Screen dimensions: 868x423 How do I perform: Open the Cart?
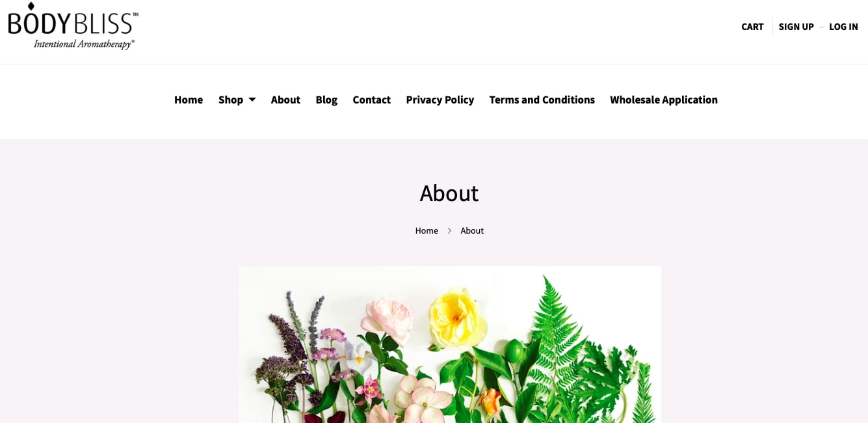pos(752,27)
